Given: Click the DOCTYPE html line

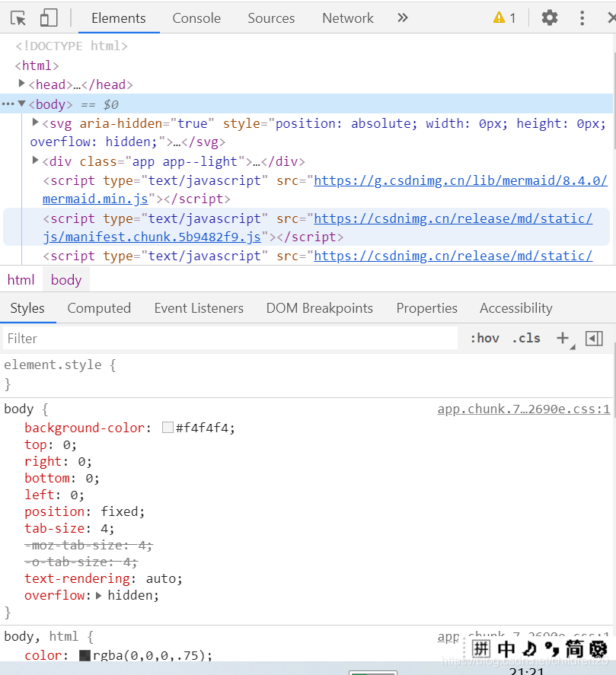Looking at the screenshot, I should [x=72, y=46].
